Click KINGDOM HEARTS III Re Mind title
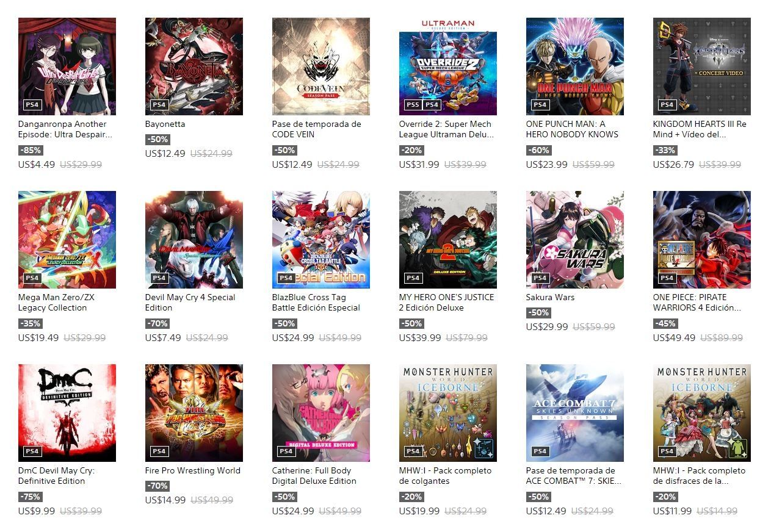771x532 pixels. tap(700, 129)
